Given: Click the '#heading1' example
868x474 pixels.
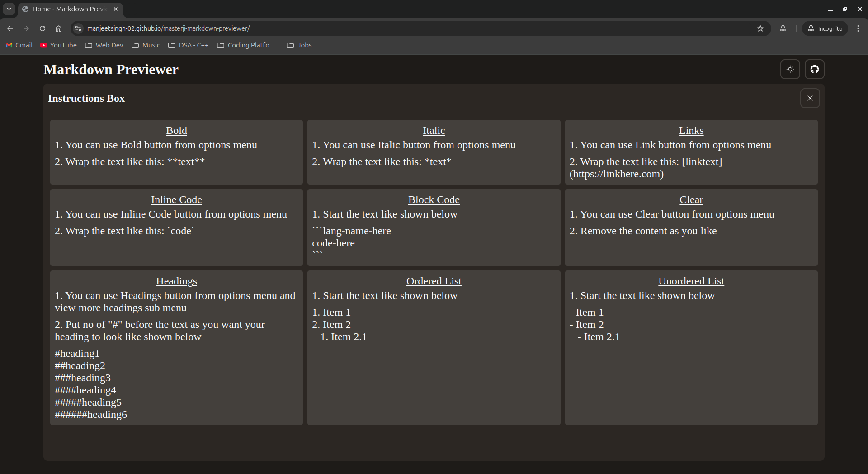Looking at the screenshot, I should coord(77,353).
